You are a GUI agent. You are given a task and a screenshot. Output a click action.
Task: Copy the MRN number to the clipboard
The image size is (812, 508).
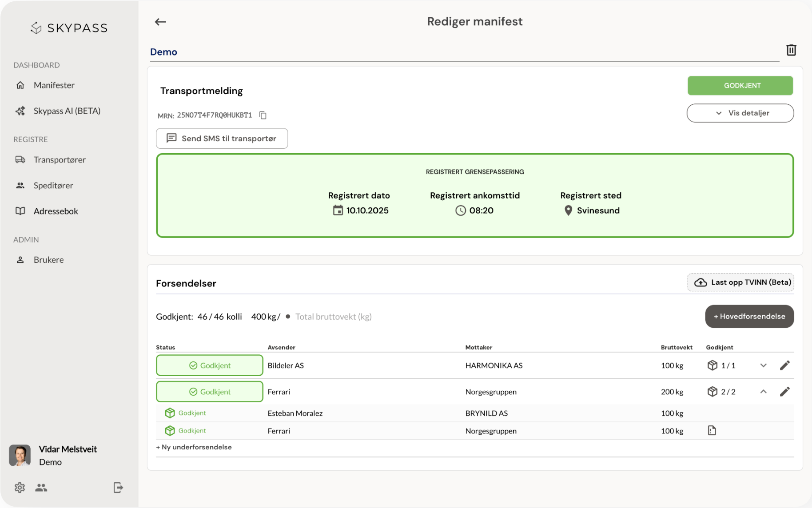(263, 115)
